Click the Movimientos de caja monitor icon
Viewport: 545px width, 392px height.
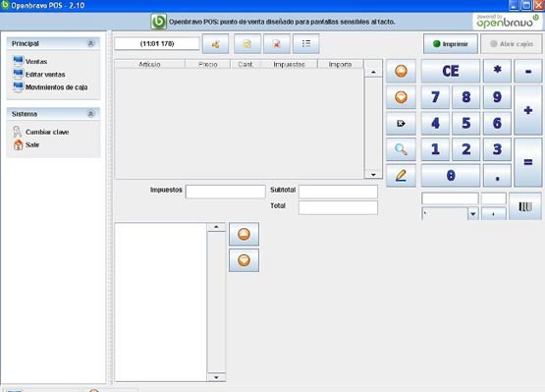point(18,86)
